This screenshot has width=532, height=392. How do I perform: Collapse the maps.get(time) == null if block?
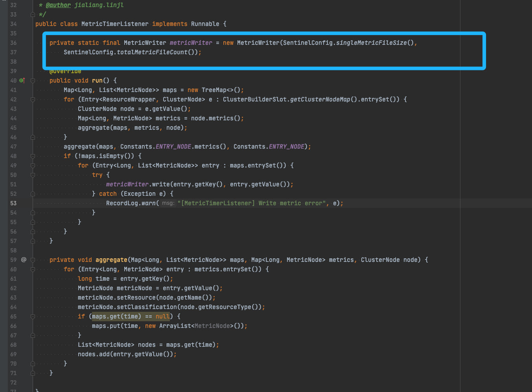point(33,317)
